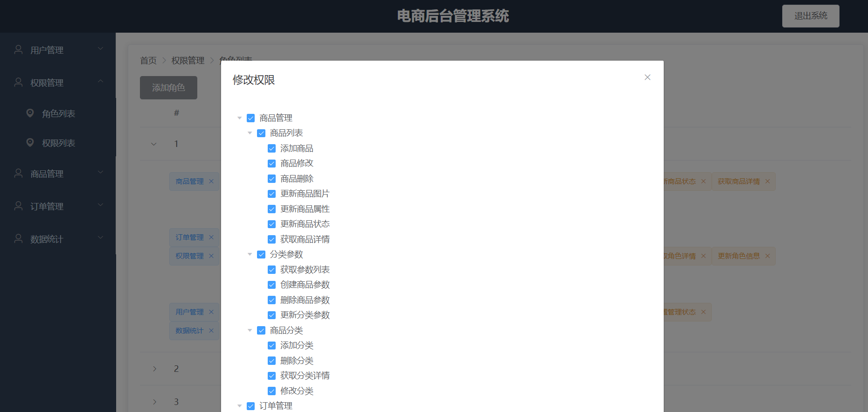868x412 pixels.
Task: Click the 权限管理 breadcrumb link
Action: coord(188,61)
